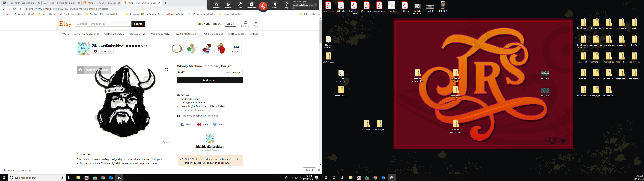Select the lasso rope shop thumbnail
644x181 pixels.
[177, 49]
